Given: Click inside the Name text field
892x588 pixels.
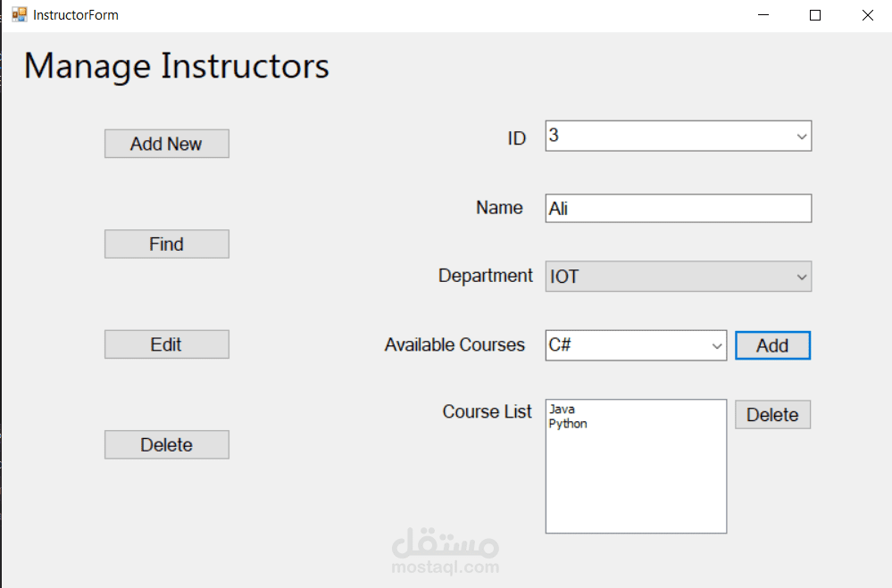Looking at the screenshot, I should [678, 209].
